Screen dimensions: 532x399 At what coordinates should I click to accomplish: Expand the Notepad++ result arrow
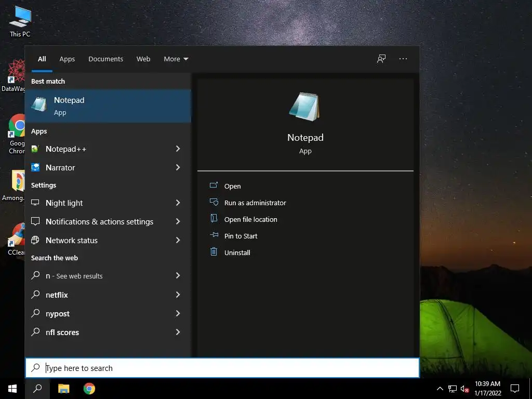pyautogui.click(x=178, y=149)
